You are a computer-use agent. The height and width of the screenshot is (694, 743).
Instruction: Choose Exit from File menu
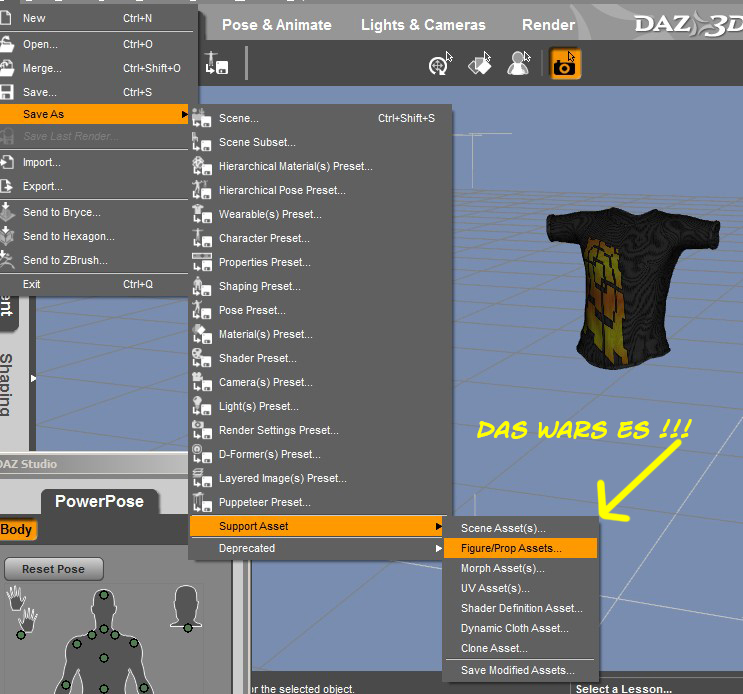(94, 284)
